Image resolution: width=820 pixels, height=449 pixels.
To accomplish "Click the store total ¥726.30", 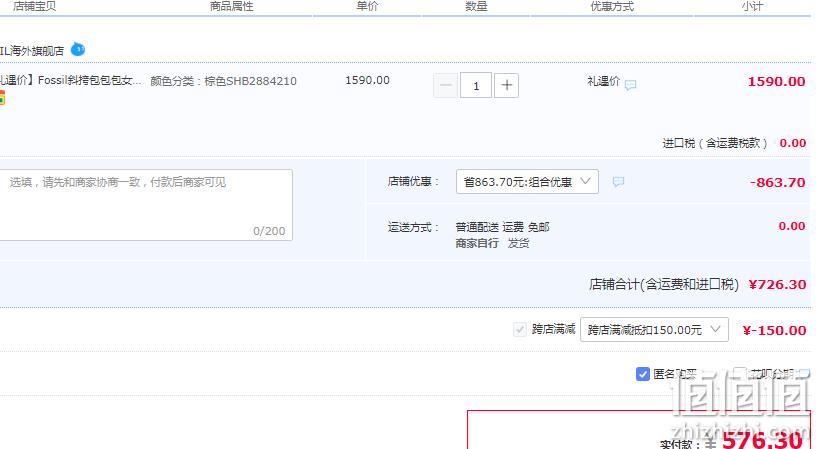I will (x=777, y=284).
